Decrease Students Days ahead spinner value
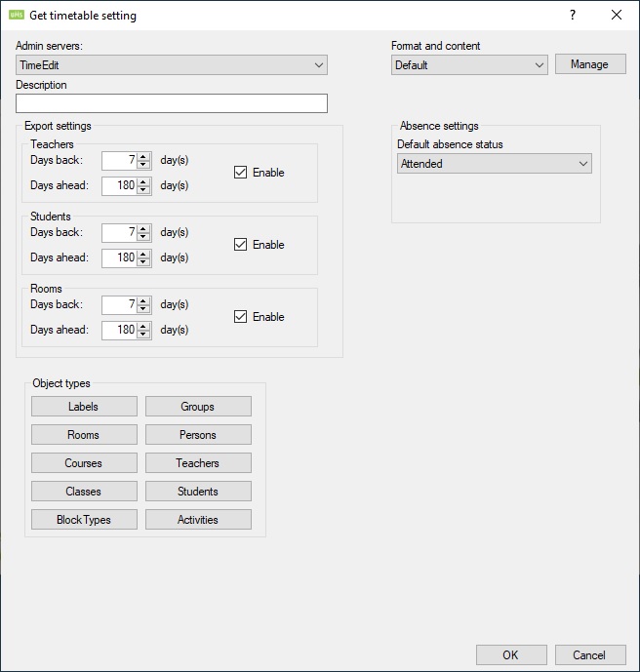 click(x=143, y=262)
